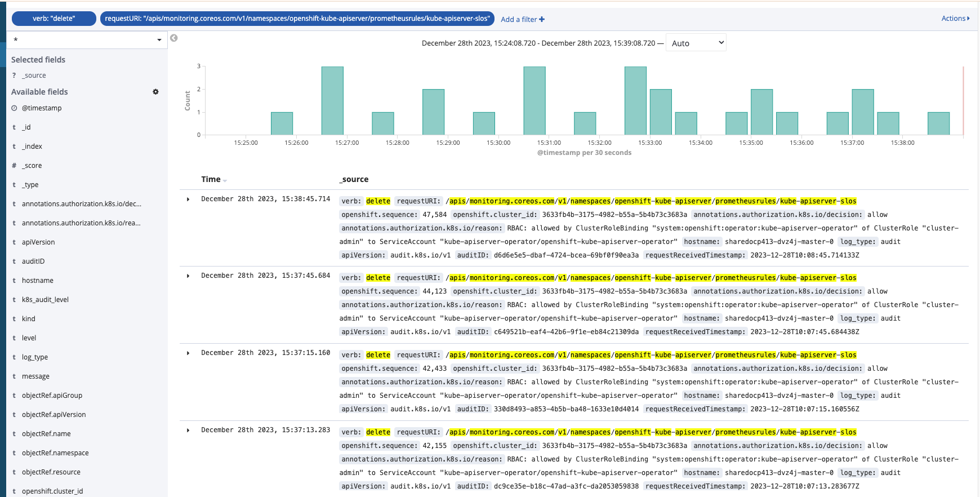The height and width of the screenshot is (497, 980).
Task: Click the plus icon next to Add a filter
Action: click(542, 19)
